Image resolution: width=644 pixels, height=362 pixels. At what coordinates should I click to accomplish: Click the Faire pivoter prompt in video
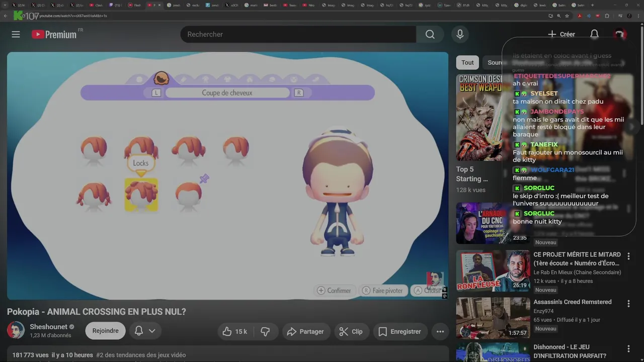click(x=383, y=291)
